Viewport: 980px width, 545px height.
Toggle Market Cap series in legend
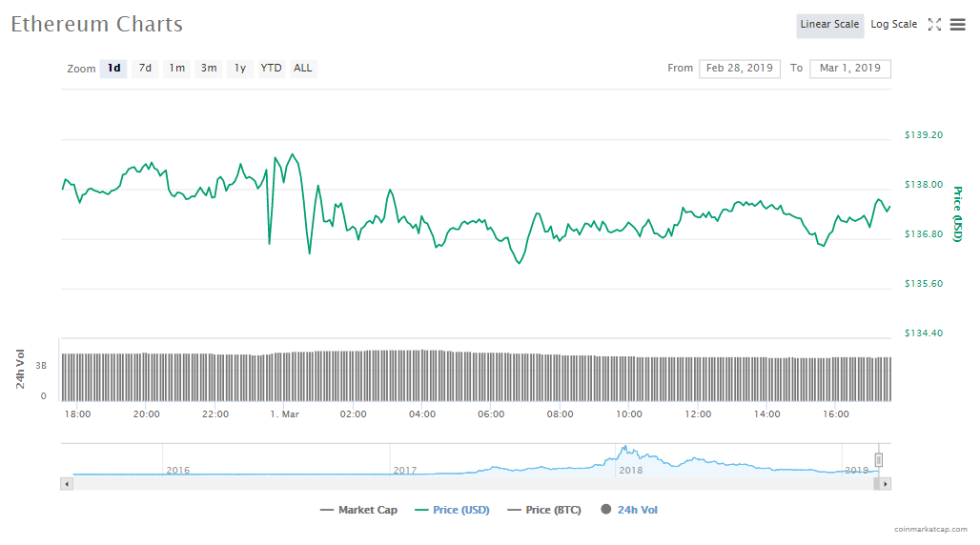pyautogui.click(x=358, y=510)
